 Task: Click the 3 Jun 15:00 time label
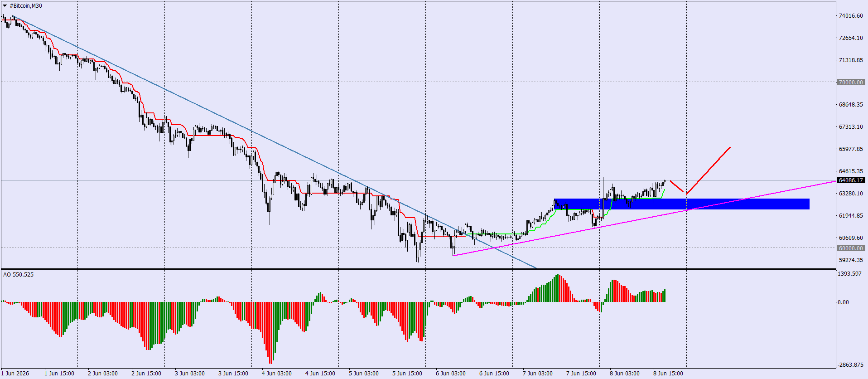click(233, 374)
